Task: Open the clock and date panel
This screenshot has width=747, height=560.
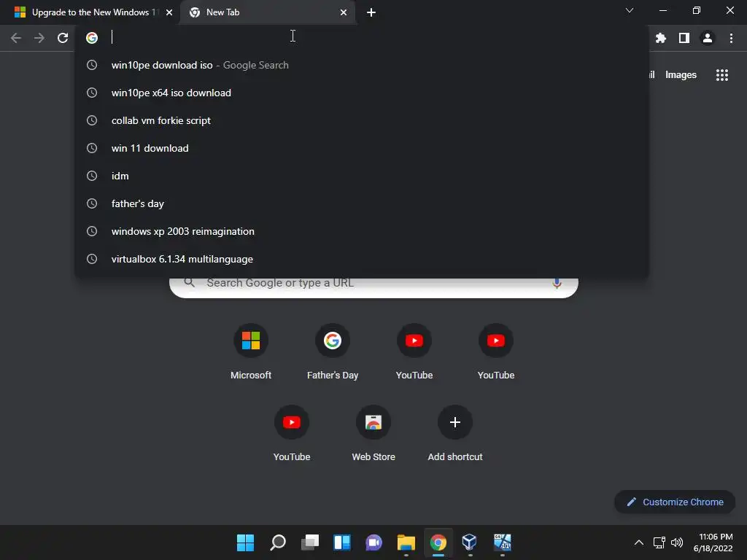Action: point(713,542)
